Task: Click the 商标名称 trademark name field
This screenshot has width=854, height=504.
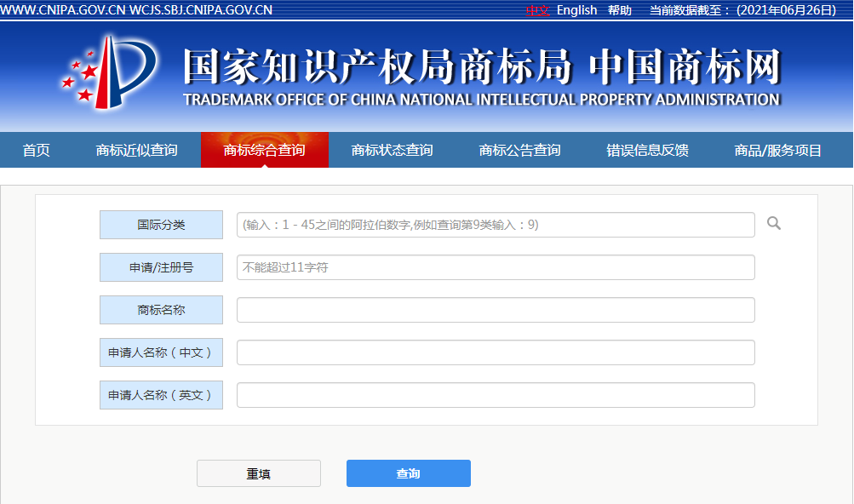Action: coord(496,309)
